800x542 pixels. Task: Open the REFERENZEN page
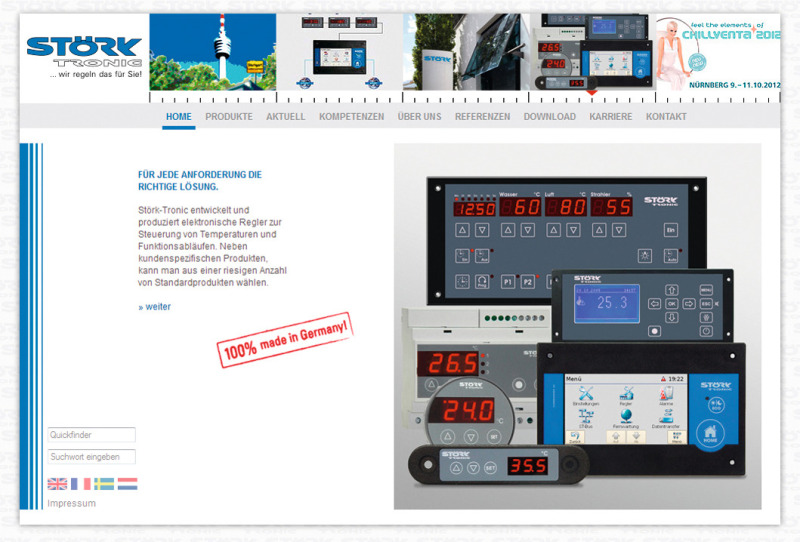(483, 116)
